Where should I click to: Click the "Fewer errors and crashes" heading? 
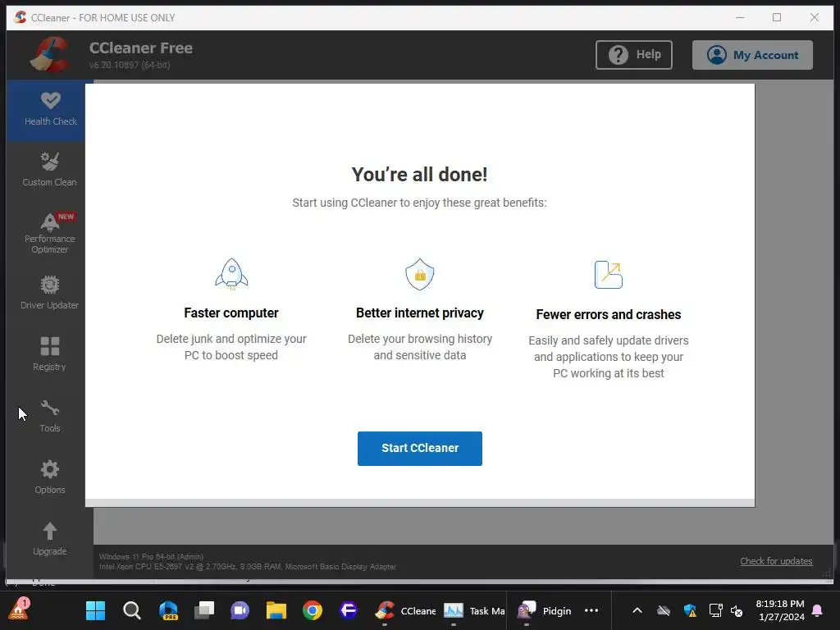point(609,314)
